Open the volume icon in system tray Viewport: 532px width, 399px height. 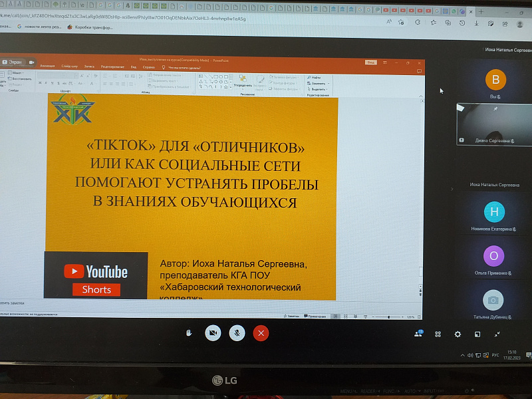pos(470,355)
